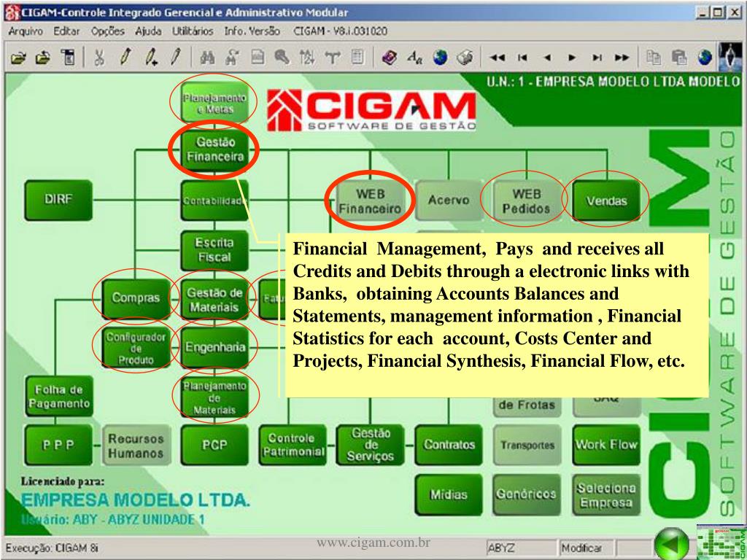This screenshot has height=560, width=747.
Task: Jump to last record navigation arrow
Action: [x=597, y=58]
